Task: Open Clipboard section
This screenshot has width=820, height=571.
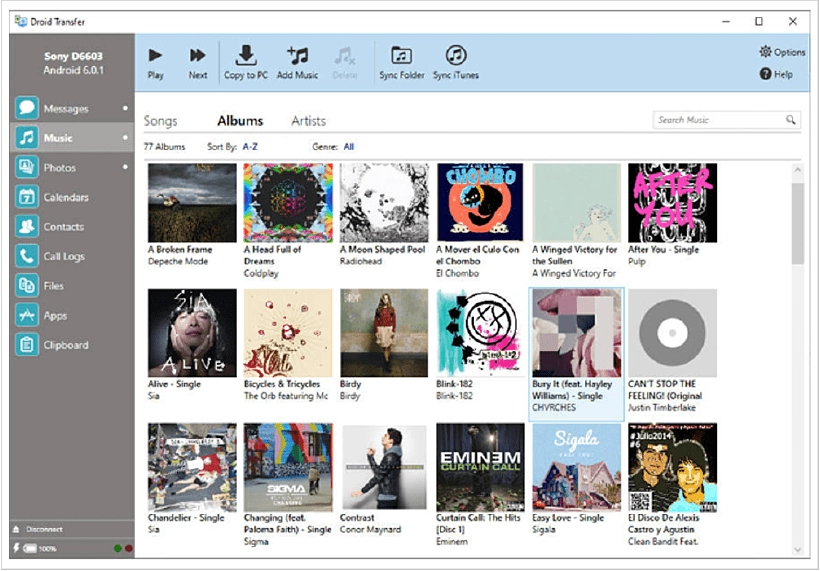Action: (x=72, y=345)
